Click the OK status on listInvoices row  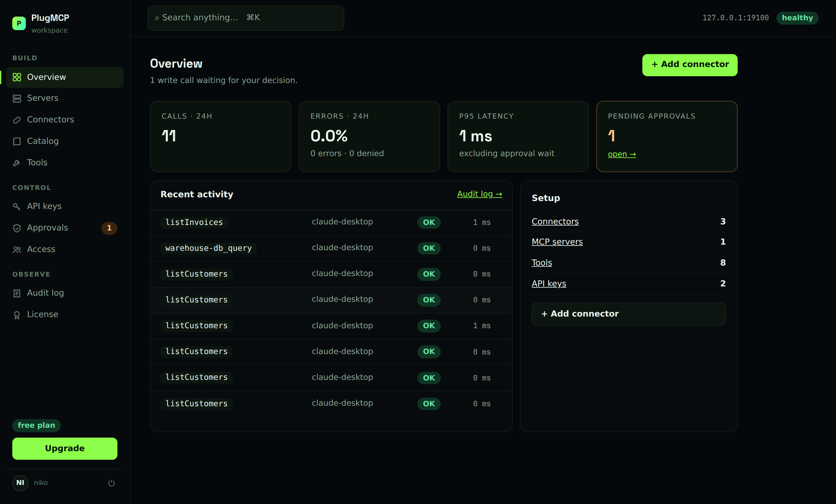(x=429, y=222)
